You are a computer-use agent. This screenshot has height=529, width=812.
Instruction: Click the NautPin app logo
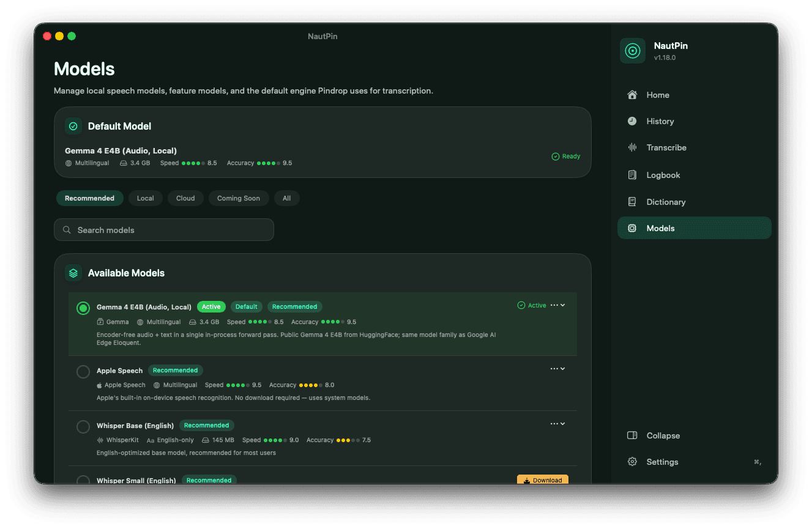click(x=633, y=51)
